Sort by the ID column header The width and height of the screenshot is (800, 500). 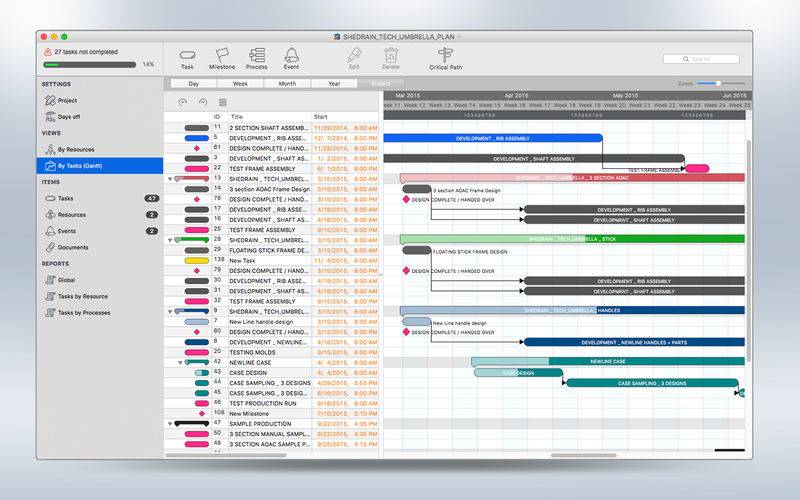(217, 117)
